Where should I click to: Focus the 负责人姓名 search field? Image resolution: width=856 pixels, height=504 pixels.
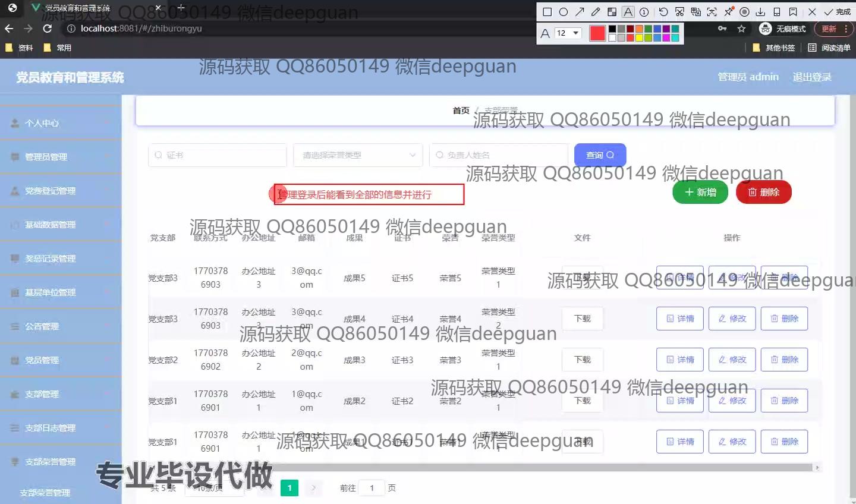(x=499, y=155)
